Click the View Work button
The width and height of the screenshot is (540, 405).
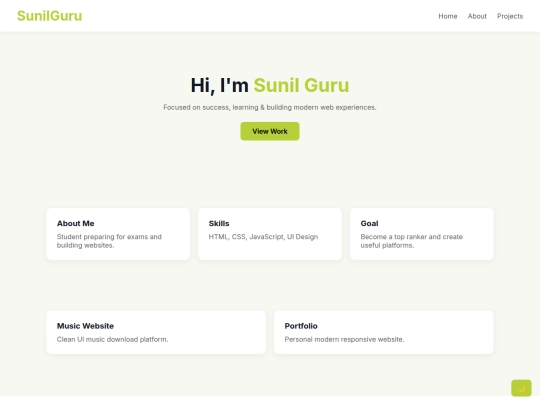(x=270, y=131)
